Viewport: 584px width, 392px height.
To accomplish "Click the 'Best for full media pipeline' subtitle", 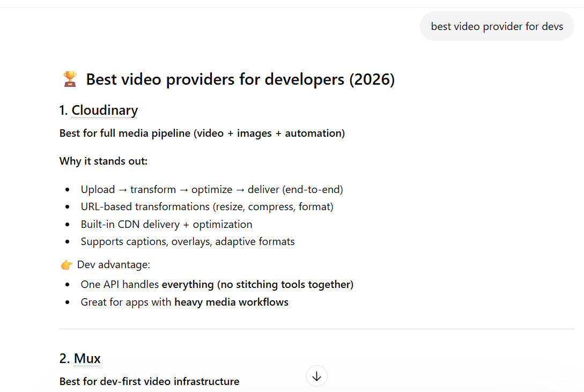I will (x=202, y=133).
